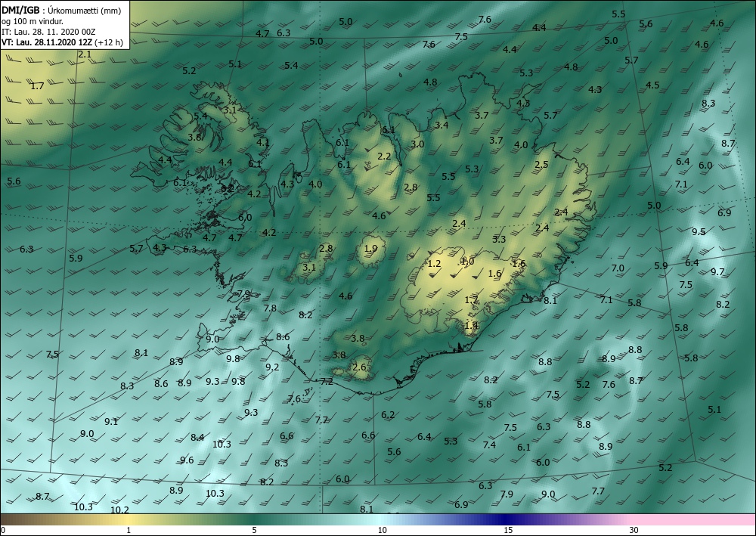This screenshot has height=536, width=756.
Task: Click the 15 tick on the color scale
Action: [x=508, y=530]
